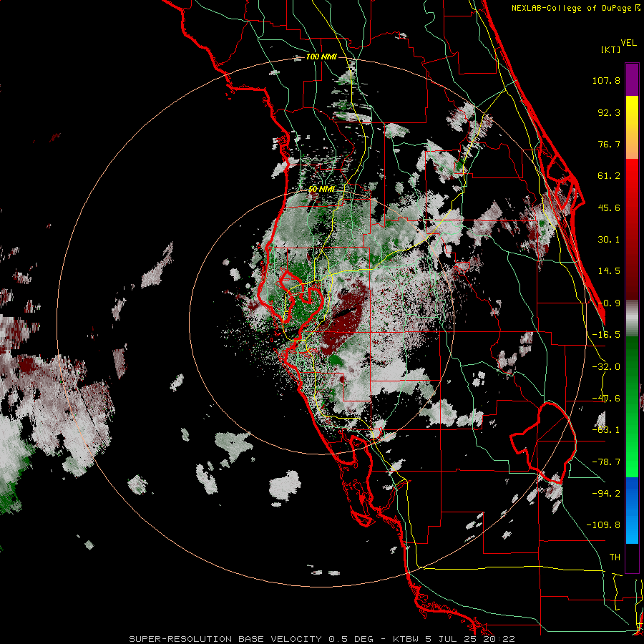Click the 76.7 value on velocity scale
Image resolution: width=644 pixels, height=644 pixels.
click(x=609, y=144)
